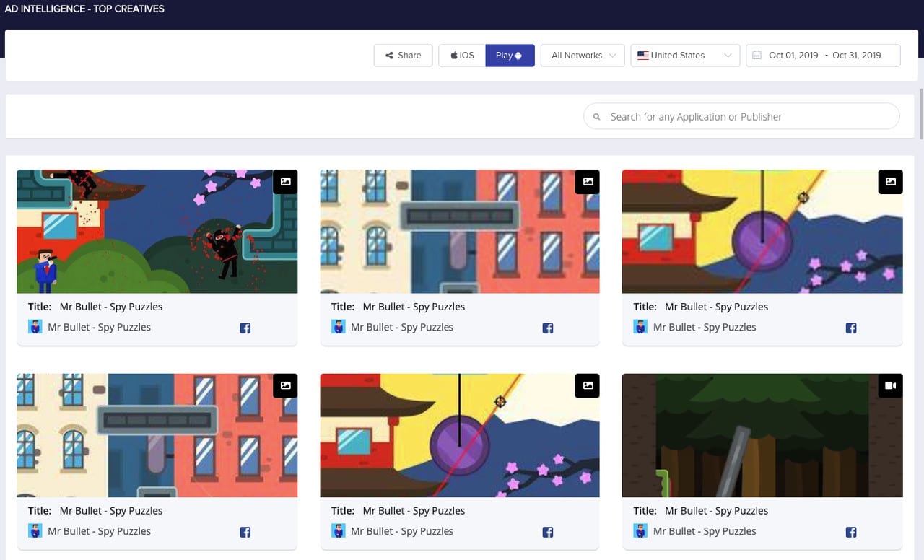Select the Play Android platform toggle

[510, 56]
